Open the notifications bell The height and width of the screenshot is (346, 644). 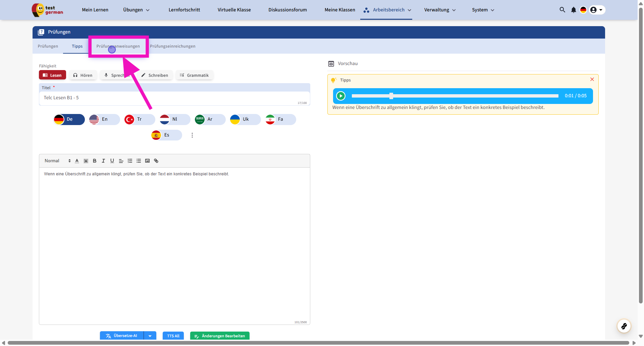click(573, 10)
